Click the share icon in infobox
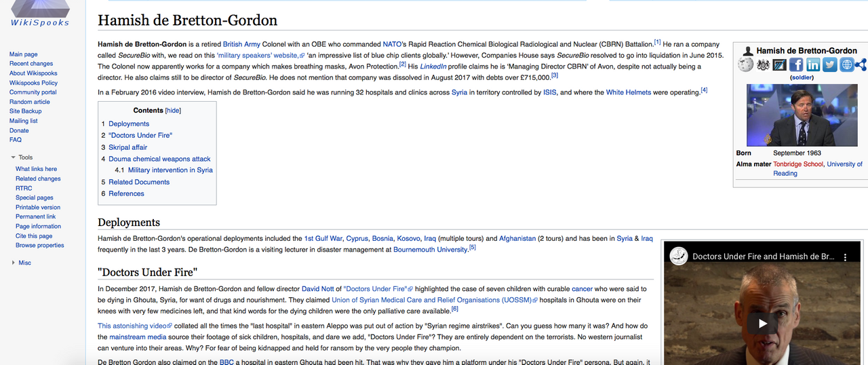Viewport: 868px width, 365px height. 861,64
